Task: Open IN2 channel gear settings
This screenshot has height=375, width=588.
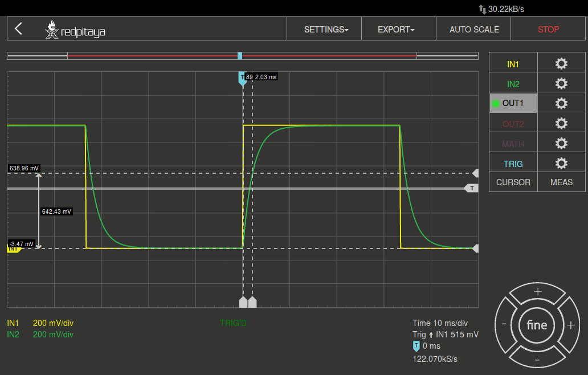Action: point(561,84)
